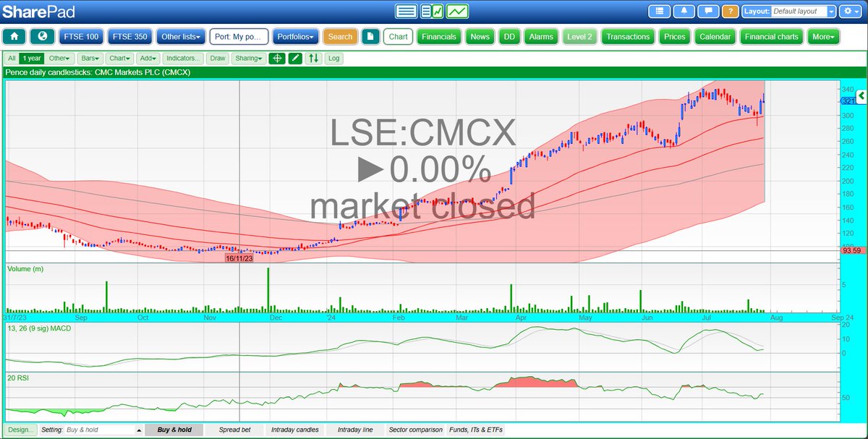Collapse side panel with left arrow
Screen dimensions: 868x439
point(861,95)
